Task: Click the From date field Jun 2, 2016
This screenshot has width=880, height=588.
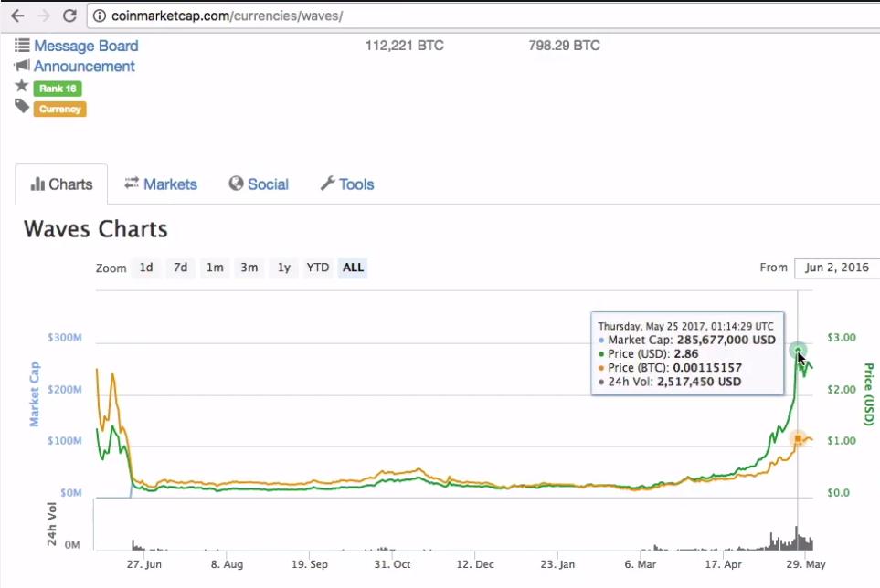Action: click(837, 268)
